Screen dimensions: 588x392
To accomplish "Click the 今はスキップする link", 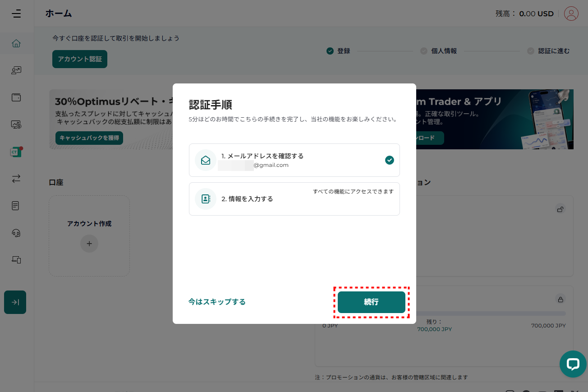I will [217, 302].
